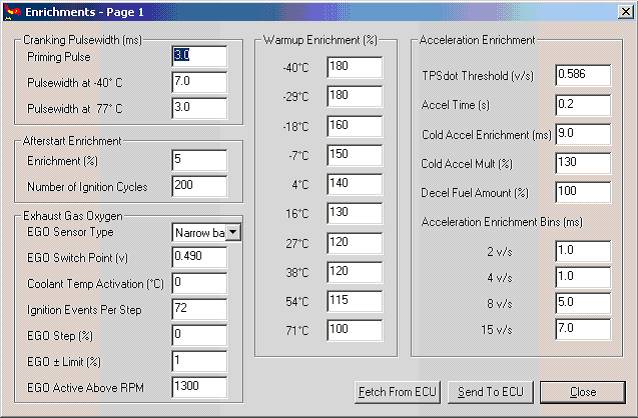Click the Afterstart Enrichment (%) field
Screen dimensions: 638x418
point(198,161)
